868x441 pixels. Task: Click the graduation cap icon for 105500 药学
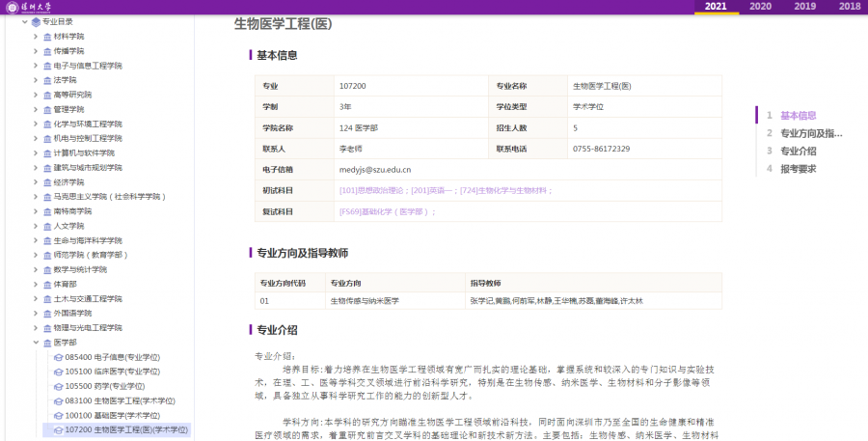(x=58, y=386)
